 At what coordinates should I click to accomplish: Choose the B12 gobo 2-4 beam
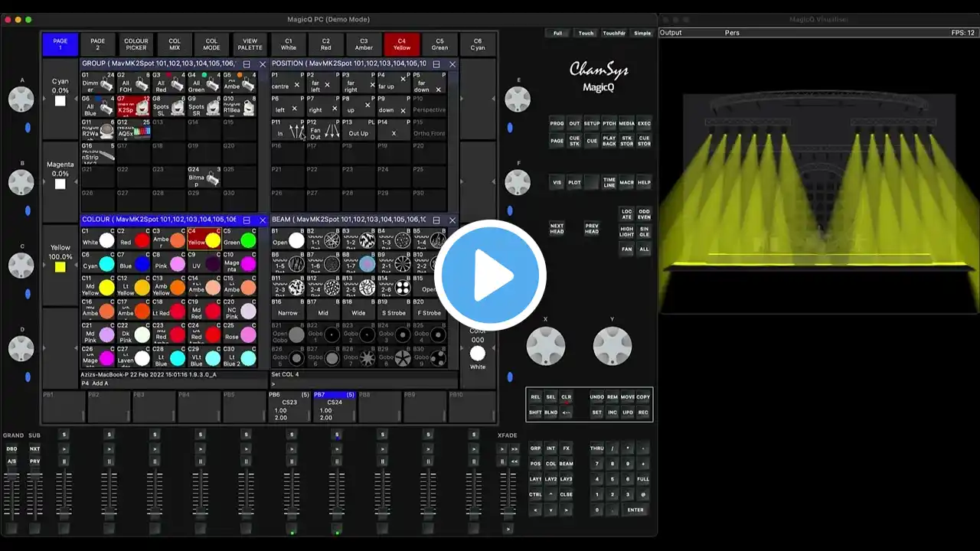click(323, 286)
